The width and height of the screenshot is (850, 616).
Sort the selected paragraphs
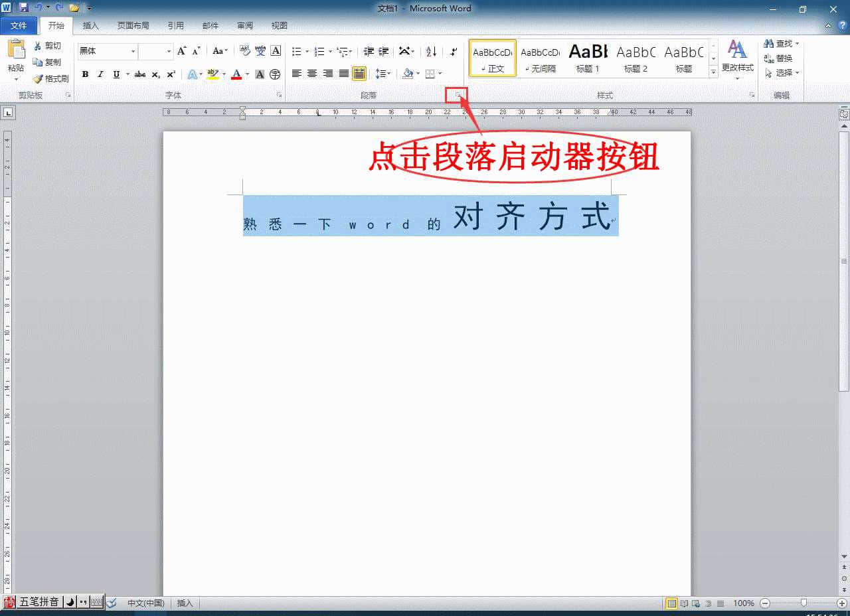tap(430, 51)
